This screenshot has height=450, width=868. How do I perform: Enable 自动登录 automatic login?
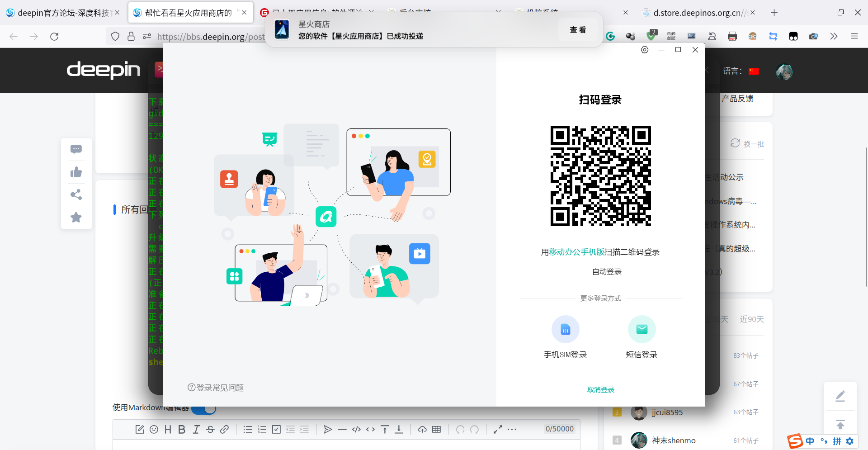[x=606, y=271]
